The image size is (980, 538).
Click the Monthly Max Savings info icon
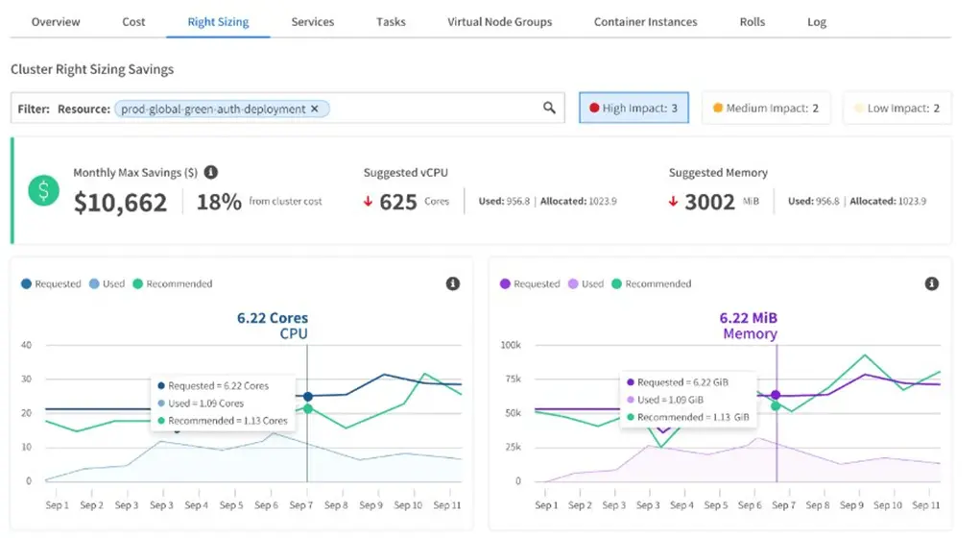pyautogui.click(x=211, y=172)
